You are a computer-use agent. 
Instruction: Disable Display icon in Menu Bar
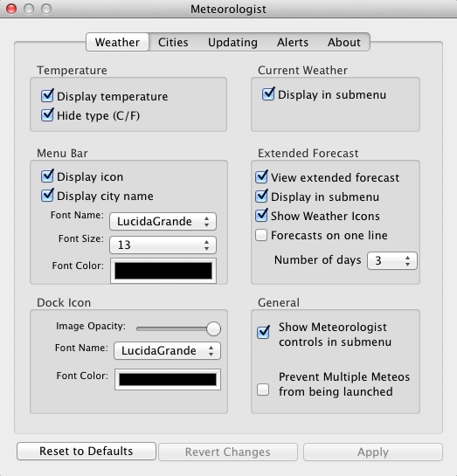pyautogui.click(x=48, y=176)
